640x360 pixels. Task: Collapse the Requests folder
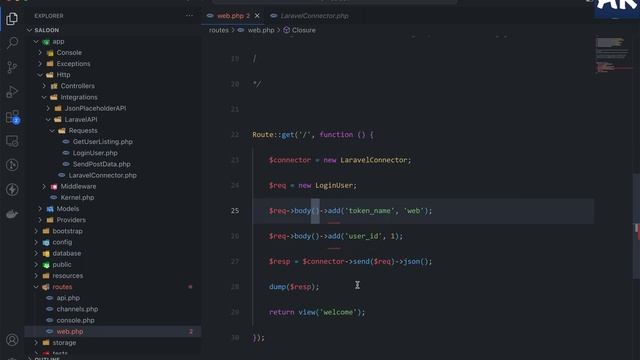coord(52,131)
